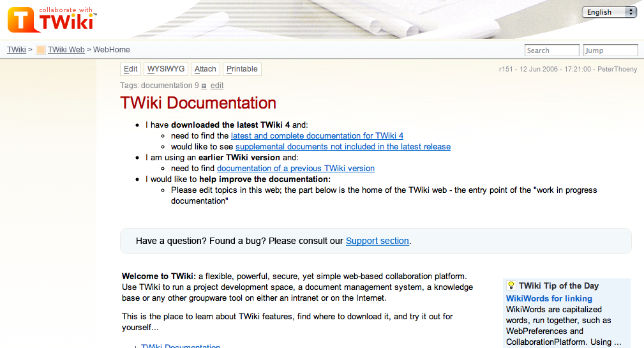Screen dimensions: 644x348
Task: Open the TWiki Web breadcrumb link
Action: point(66,50)
